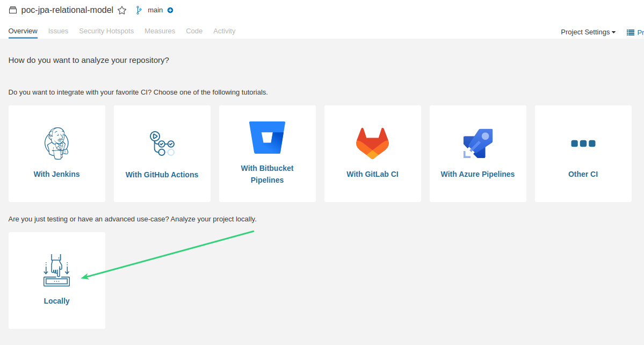Click the list icon right of Project Settings
644x345 pixels.
(x=631, y=32)
